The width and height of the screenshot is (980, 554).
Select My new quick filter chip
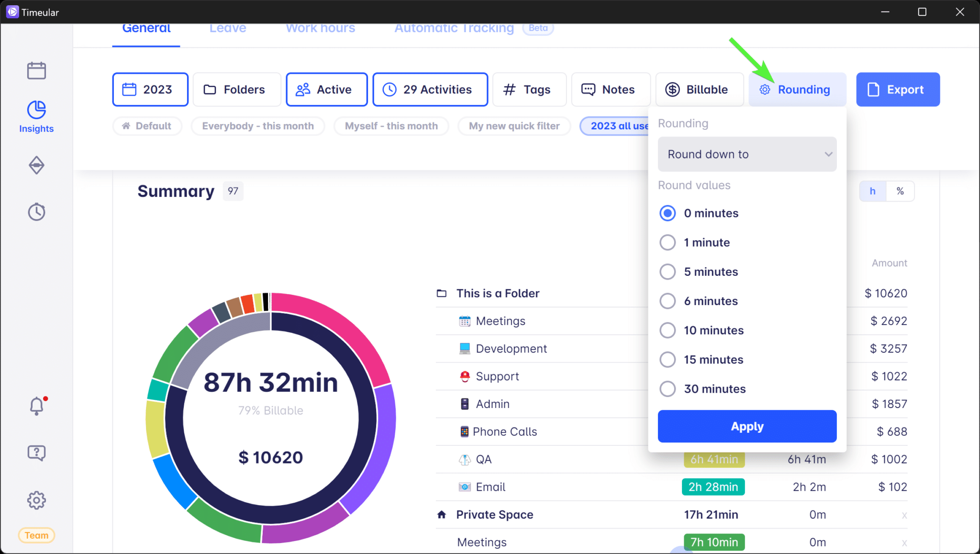(514, 126)
